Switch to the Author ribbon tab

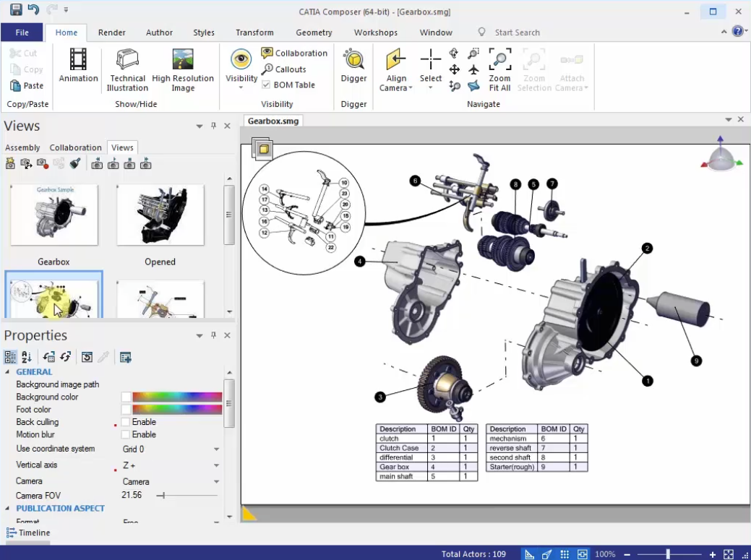click(x=159, y=32)
